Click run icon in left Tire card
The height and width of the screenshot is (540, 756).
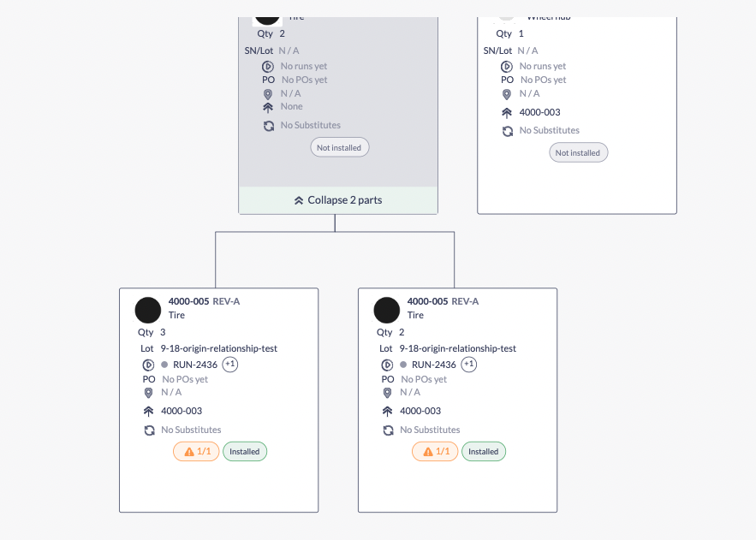(148, 365)
